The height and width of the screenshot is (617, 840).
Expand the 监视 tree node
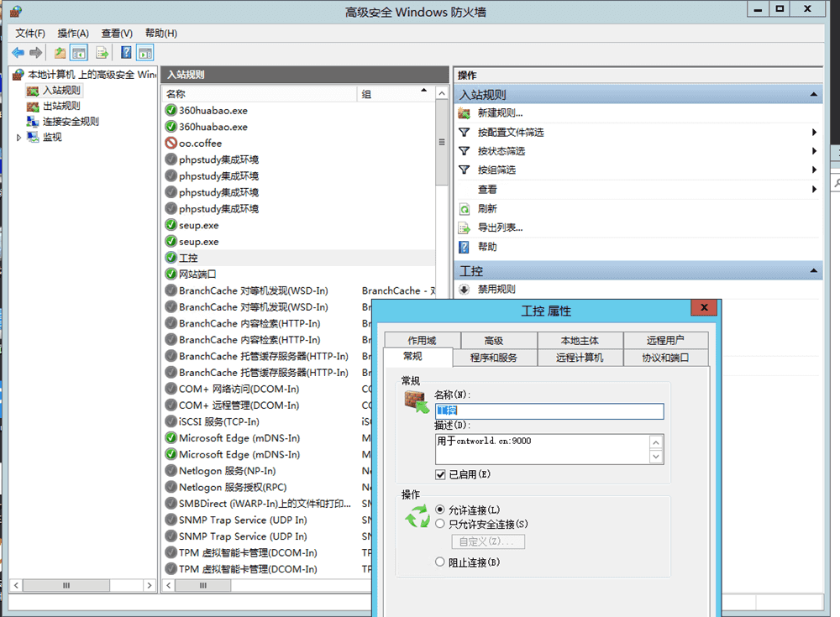point(19,137)
